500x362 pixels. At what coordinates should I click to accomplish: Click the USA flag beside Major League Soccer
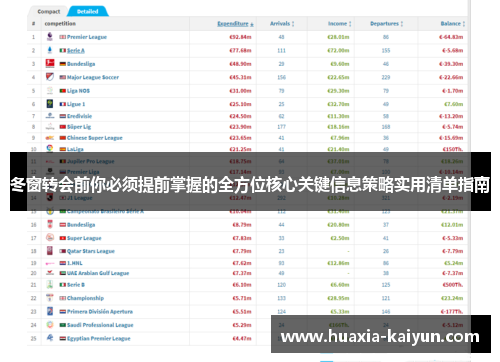(x=62, y=77)
